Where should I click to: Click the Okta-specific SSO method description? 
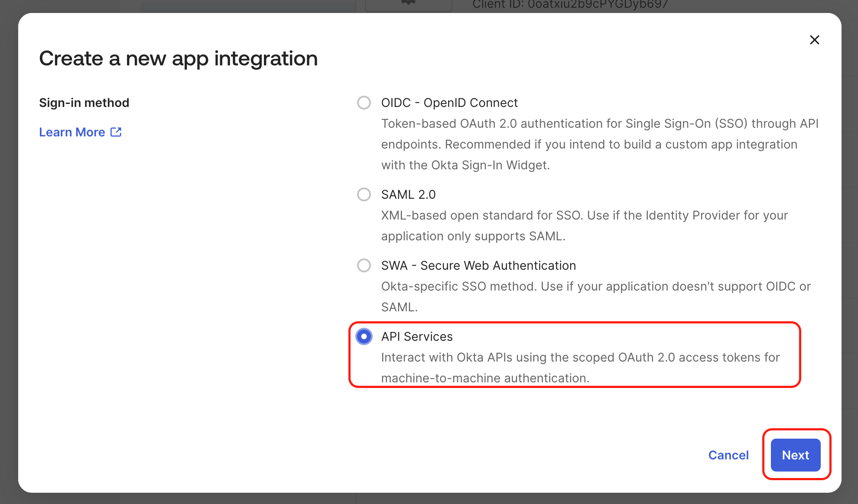pos(595,297)
